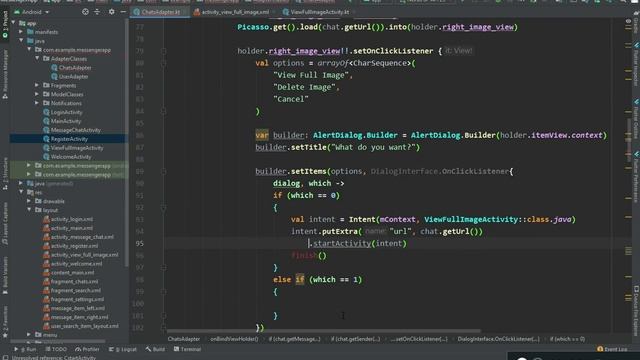Click the message_item_left.xml file icon
This screenshot has width=640, height=360.
click(x=46, y=308)
